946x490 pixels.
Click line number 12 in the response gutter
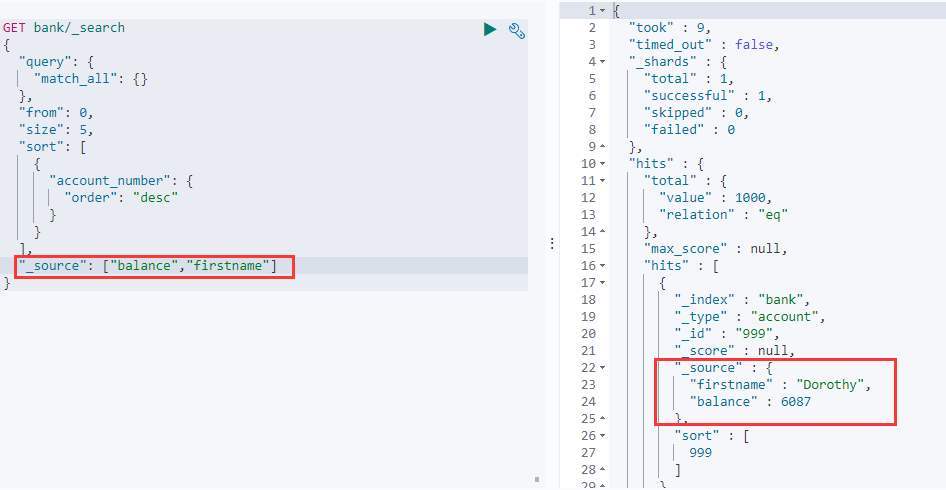click(x=588, y=197)
